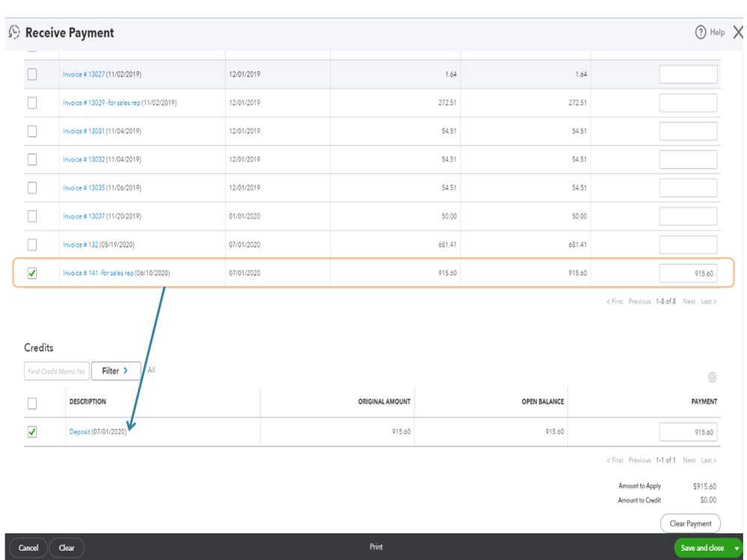Go to Next page of credits list
This screenshot has width=747, height=560.
(x=689, y=460)
